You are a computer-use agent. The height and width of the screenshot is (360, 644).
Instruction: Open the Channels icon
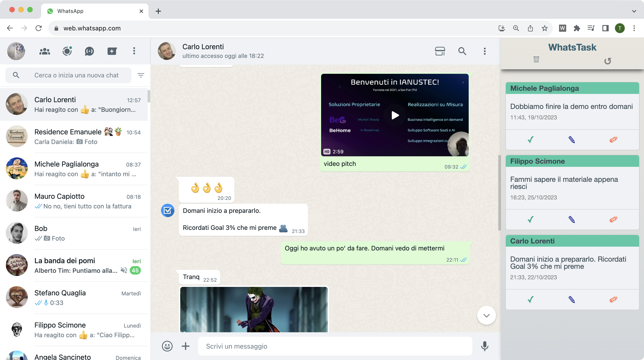(x=89, y=51)
